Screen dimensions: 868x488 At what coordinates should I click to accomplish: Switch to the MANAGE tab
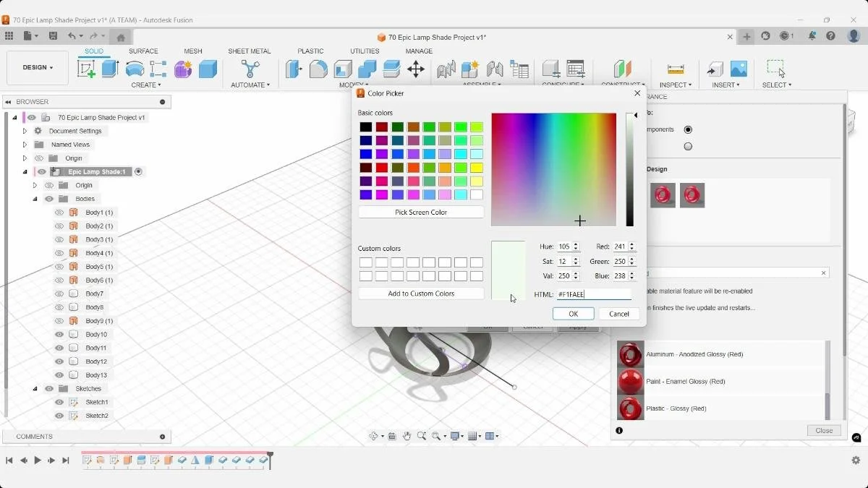(x=419, y=51)
